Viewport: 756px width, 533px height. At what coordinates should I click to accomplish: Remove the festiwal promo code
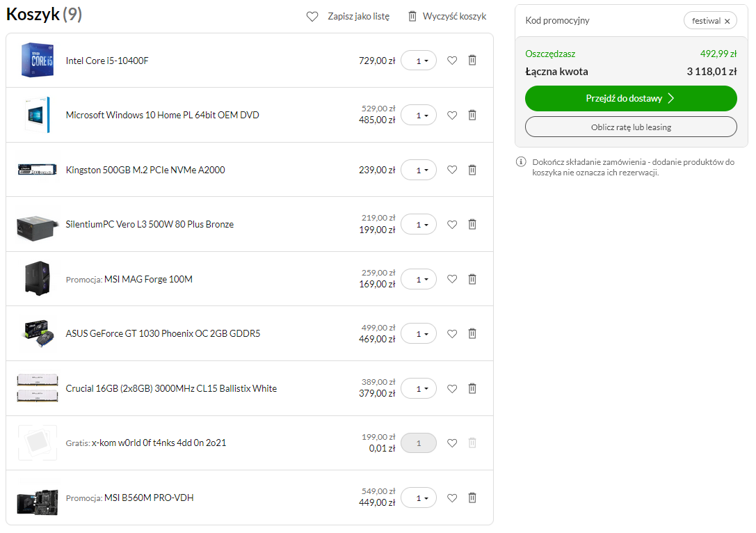pos(727,22)
